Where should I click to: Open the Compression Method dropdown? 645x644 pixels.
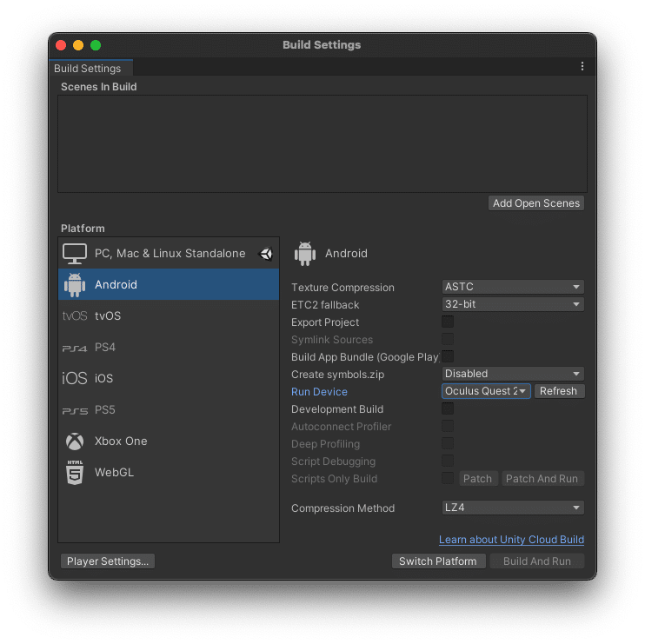coord(513,508)
